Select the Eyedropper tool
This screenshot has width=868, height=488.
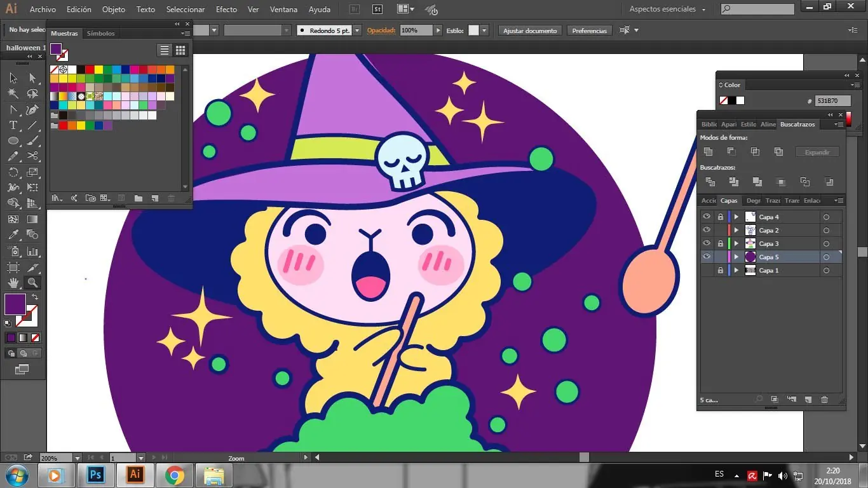tap(13, 235)
